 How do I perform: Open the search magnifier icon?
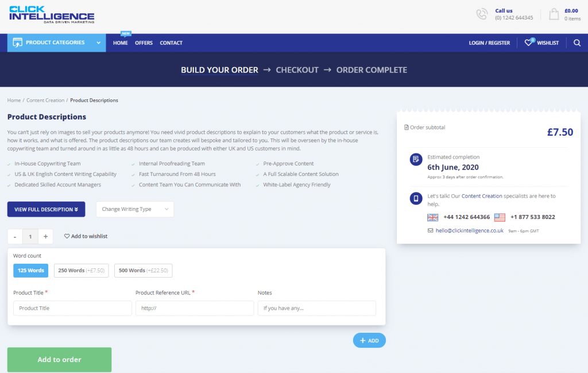coord(577,43)
